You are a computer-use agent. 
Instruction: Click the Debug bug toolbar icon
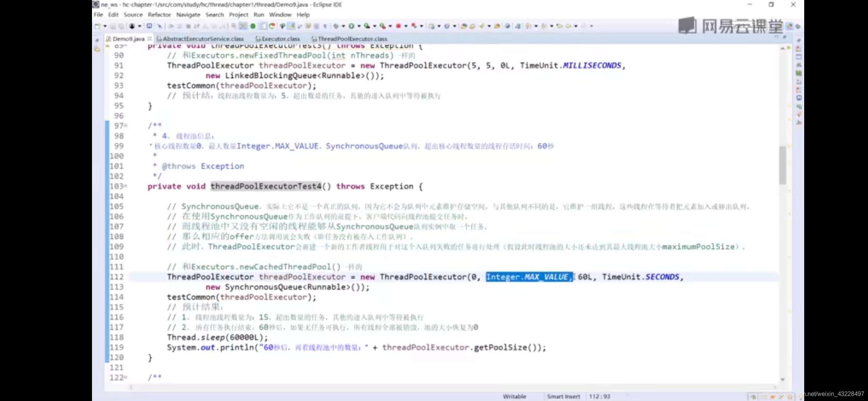coord(335,26)
